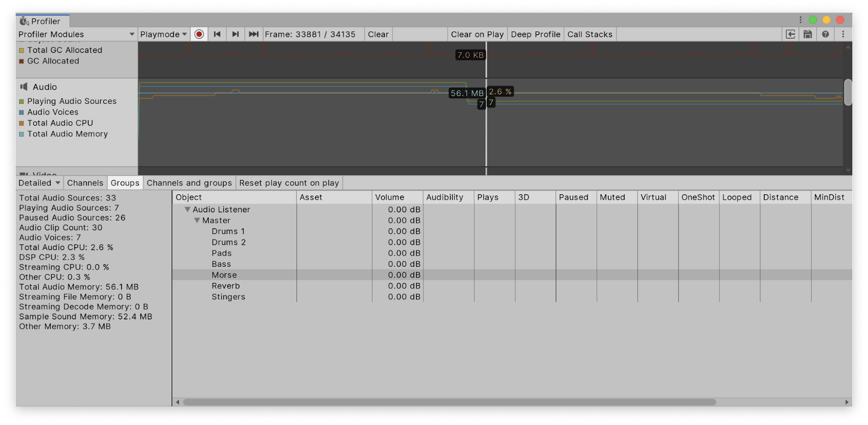
Task: Toggle Call Stacks recording
Action: pos(590,34)
